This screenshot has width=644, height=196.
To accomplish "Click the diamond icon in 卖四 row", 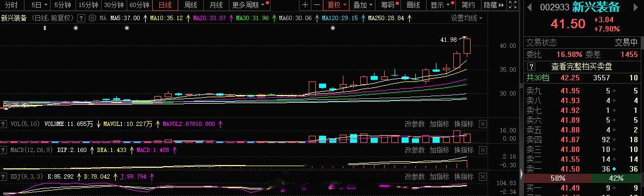I will pos(614,140).
